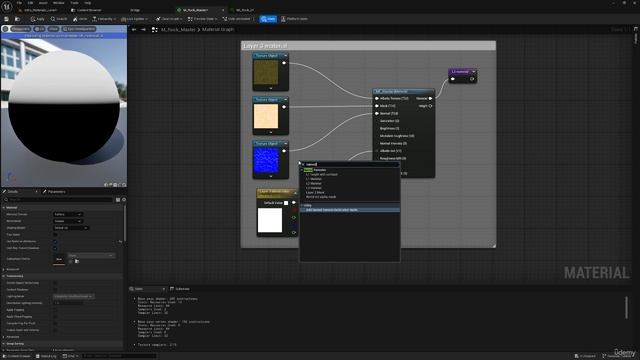Image resolution: width=640 pixels, height=360 pixels.
Task: Expand the Advanced section in Details
Action: tap(4, 337)
